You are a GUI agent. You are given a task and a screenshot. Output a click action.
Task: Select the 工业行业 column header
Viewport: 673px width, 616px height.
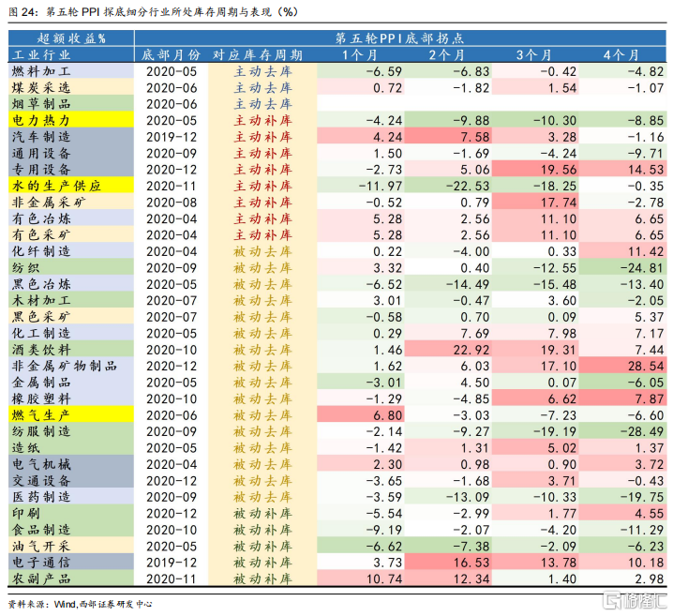[x=71, y=54]
